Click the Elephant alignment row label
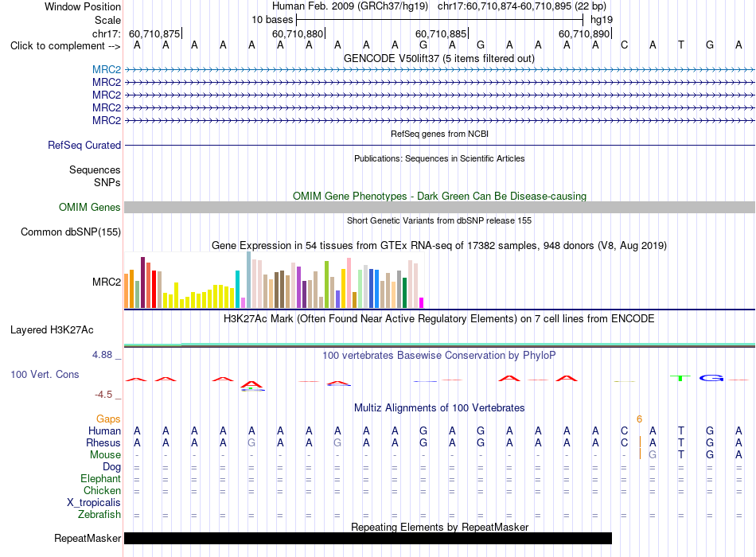756x557 pixels. coord(101,478)
